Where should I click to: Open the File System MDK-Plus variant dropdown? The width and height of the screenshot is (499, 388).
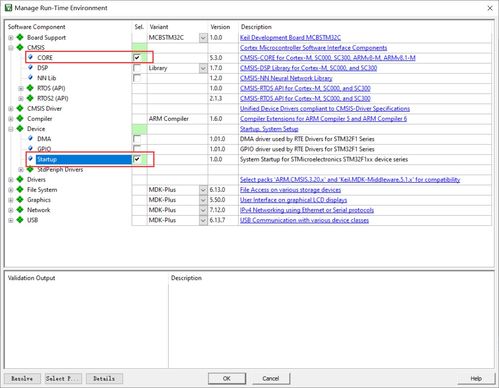(x=203, y=190)
